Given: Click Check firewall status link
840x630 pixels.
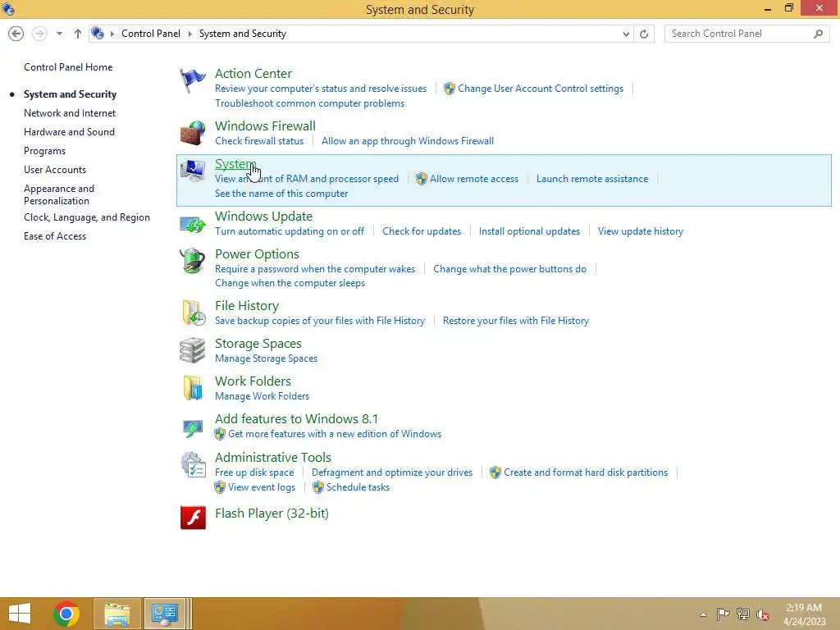Looking at the screenshot, I should tap(259, 141).
